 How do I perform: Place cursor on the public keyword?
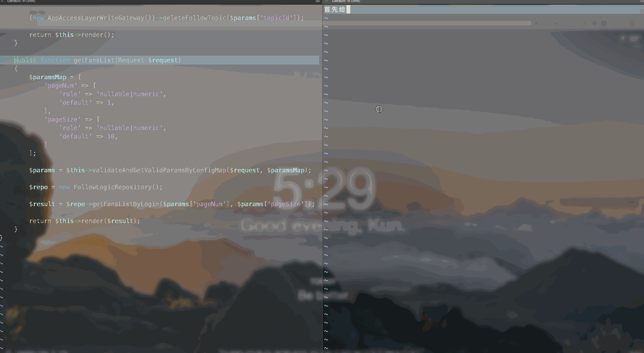[x=25, y=60]
